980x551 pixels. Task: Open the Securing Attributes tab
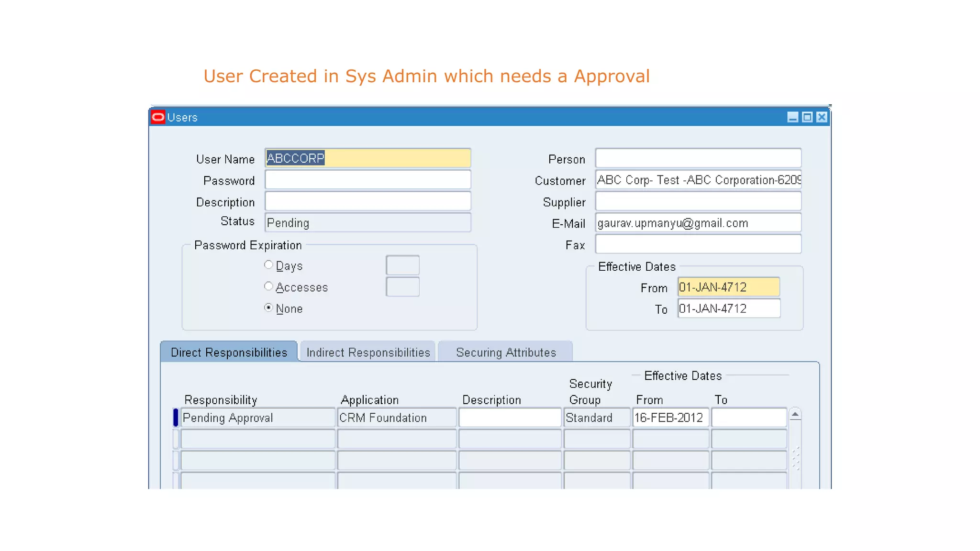click(x=506, y=352)
